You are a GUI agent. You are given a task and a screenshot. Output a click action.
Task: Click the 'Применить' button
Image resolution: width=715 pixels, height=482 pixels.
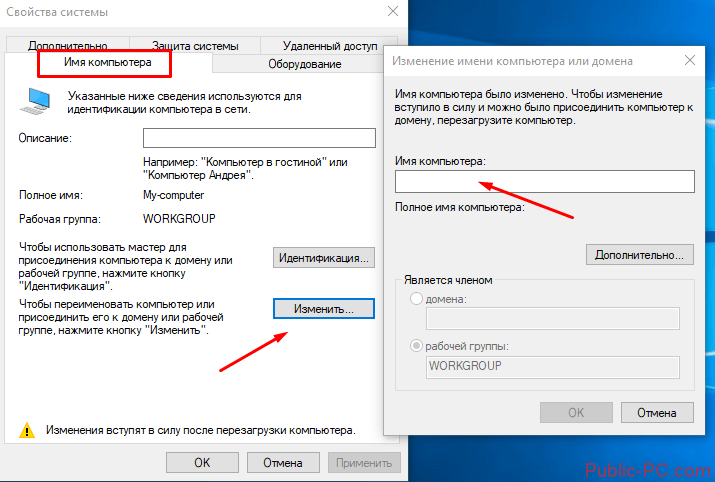(x=364, y=463)
